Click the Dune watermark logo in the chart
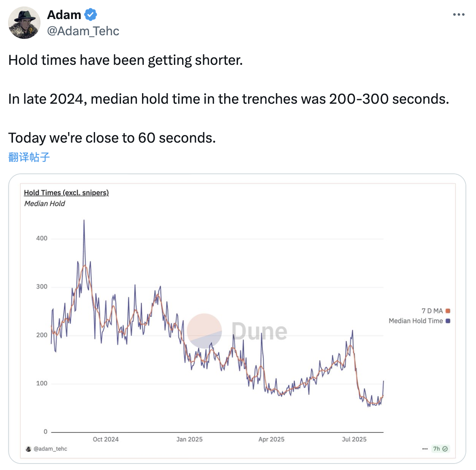The height and width of the screenshot is (470, 476). pyautogui.click(x=237, y=331)
